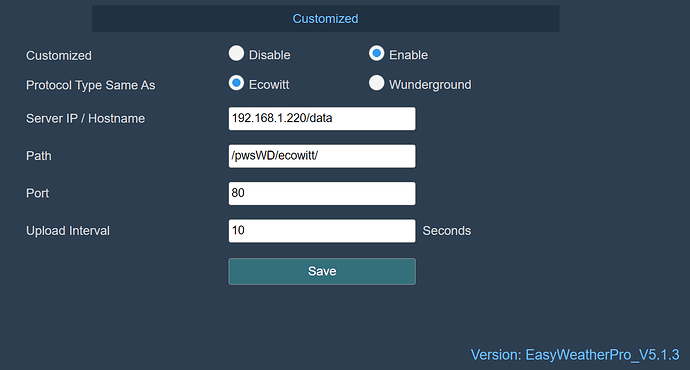Click the Port label
Screen dimensions: 690x370
click(37, 193)
